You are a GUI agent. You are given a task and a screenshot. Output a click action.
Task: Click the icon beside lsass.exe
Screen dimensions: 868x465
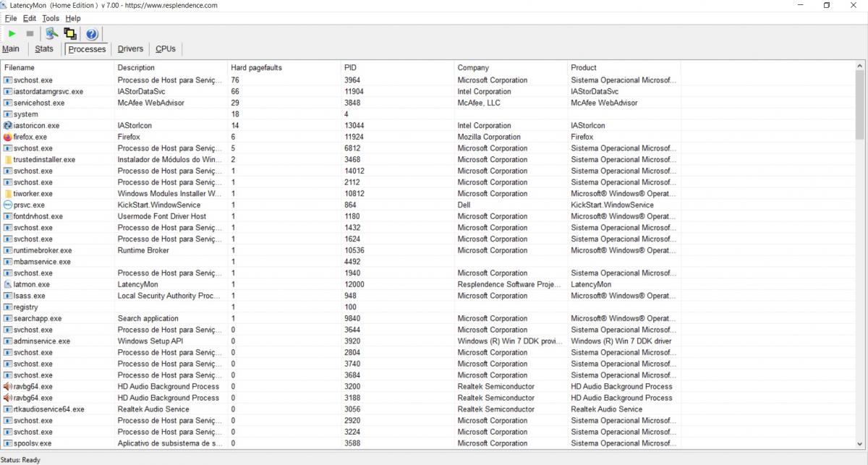point(8,296)
